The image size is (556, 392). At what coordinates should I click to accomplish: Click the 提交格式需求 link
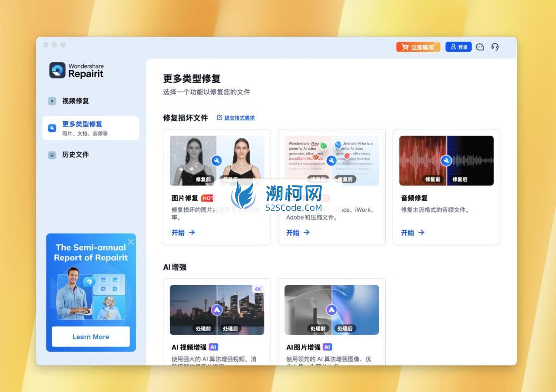[x=239, y=118]
